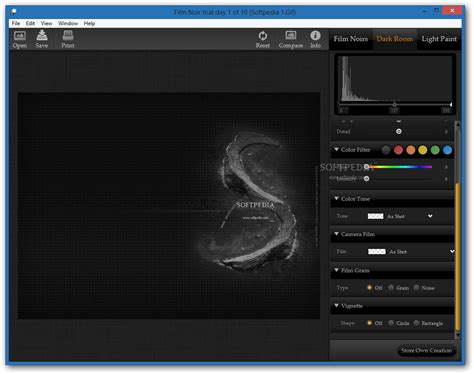Screen dimensions: 474x374
Task: Switch to the Film Noirs tab
Action: point(351,39)
